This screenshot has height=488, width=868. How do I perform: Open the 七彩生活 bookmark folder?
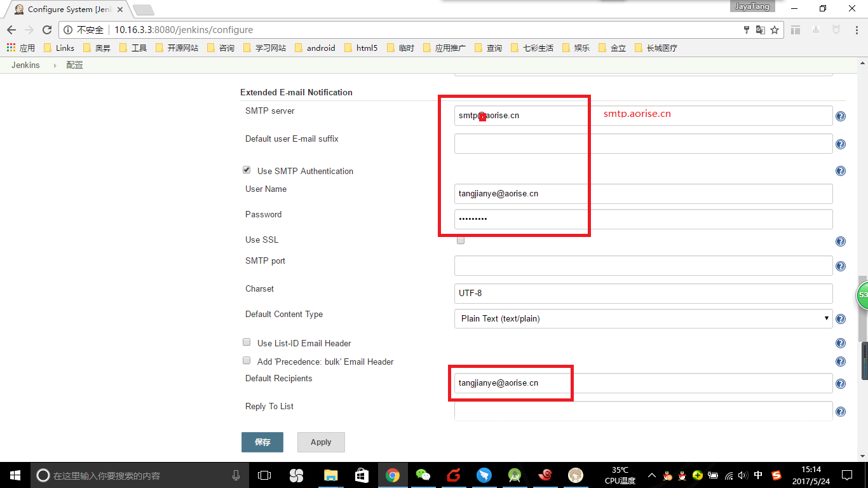pyautogui.click(x=532, y=48)
